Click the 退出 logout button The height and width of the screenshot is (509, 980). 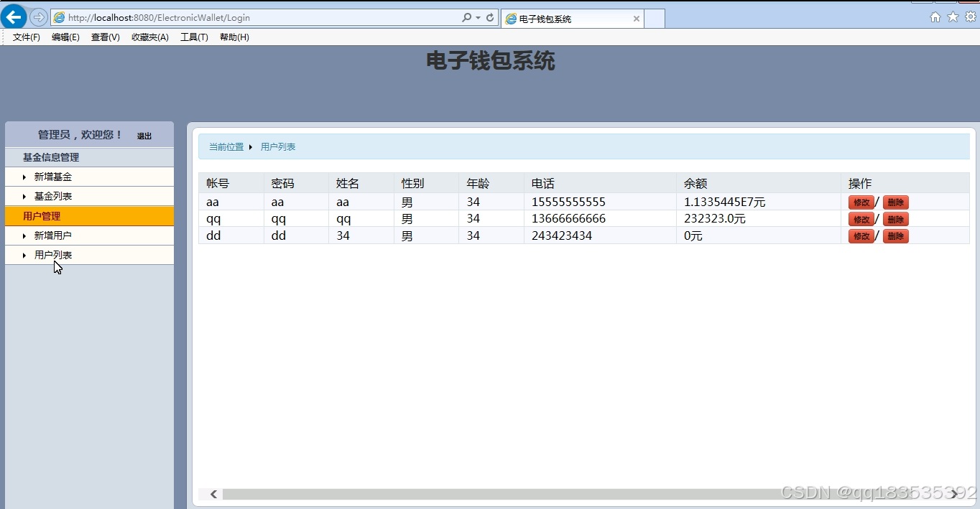coord(144,135)
